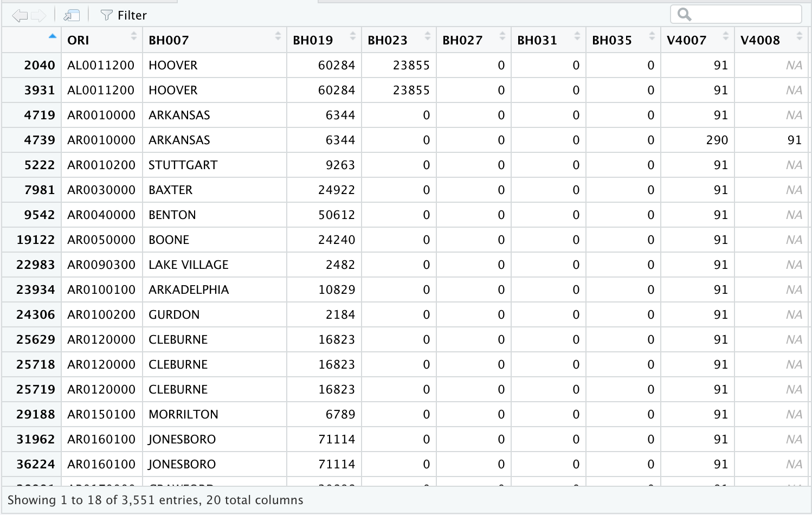This screenshot has height=515, width=812.
Task: Show data in new window icon
Action: click(72, 16)
